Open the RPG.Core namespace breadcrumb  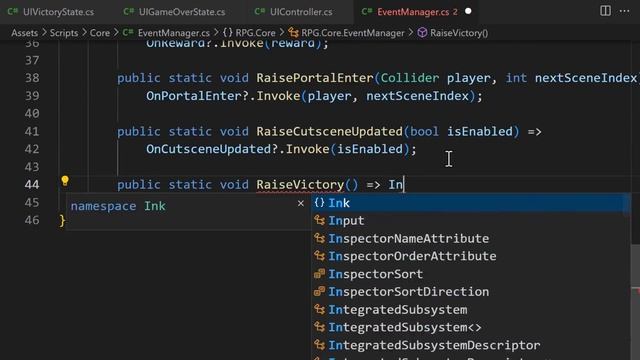[x=255, y=33]
